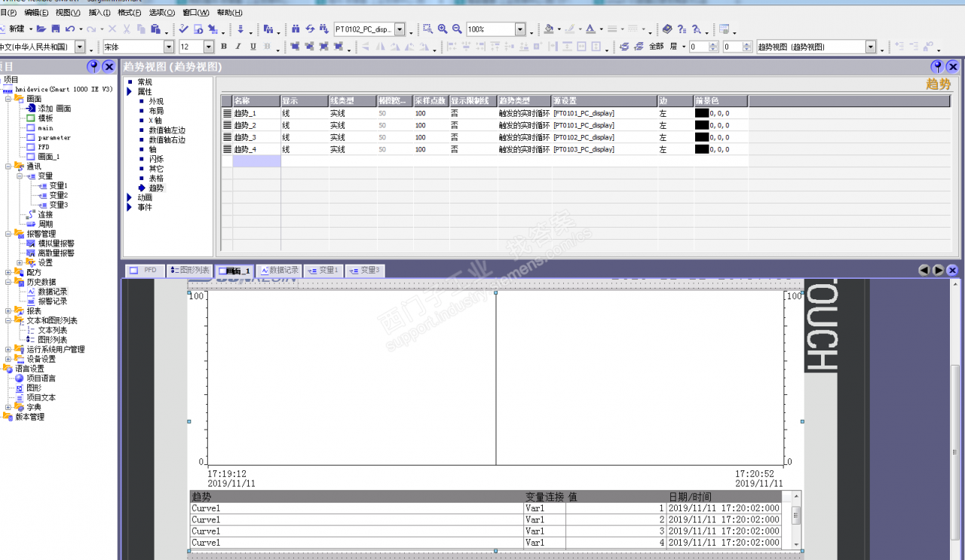This screenshot has height=560, width=965.
Task: Select 数据记录 tree item
Action: click(x=53, y=292)
